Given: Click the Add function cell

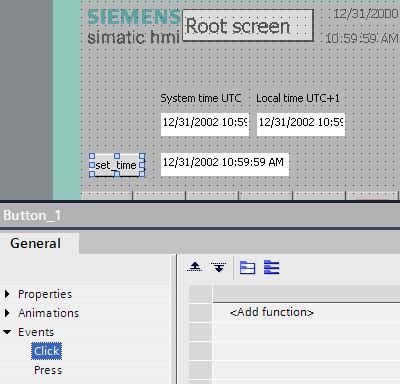Looking at the screenshot, I should coord(272,312).
